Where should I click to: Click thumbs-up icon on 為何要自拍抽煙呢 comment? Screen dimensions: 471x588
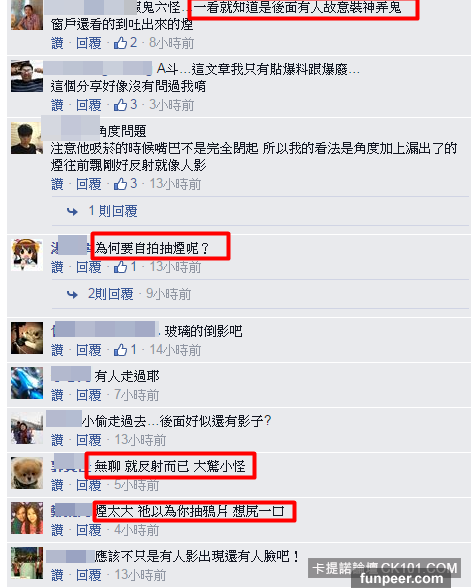point(120,267)
